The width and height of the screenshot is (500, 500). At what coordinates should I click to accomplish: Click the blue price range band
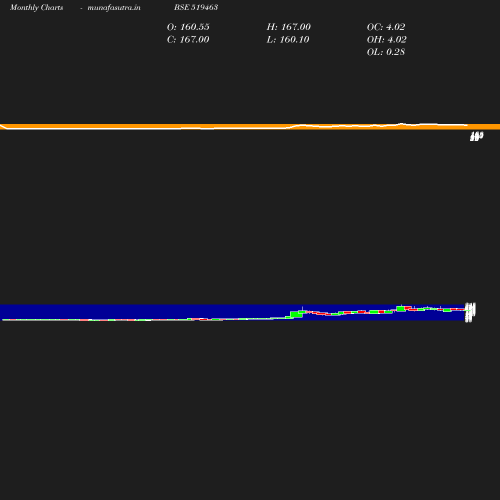[233, 312]
